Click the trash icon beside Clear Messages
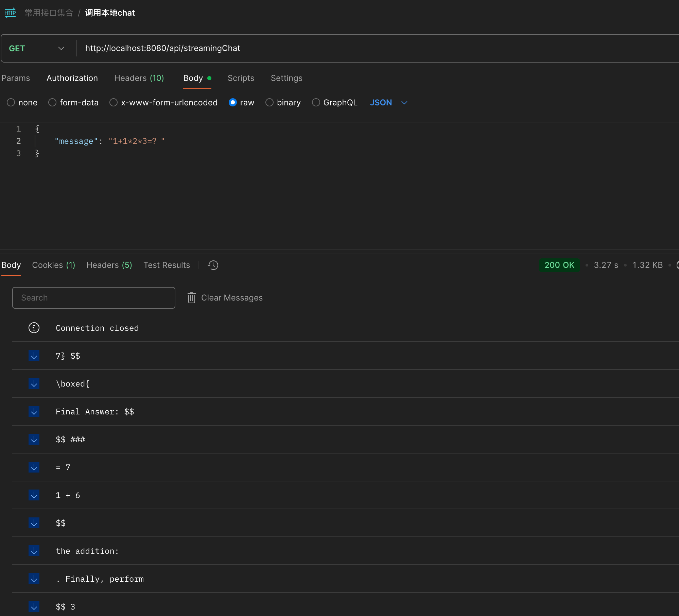This screenshot has height=616, width=679. (x=192, y=298)
